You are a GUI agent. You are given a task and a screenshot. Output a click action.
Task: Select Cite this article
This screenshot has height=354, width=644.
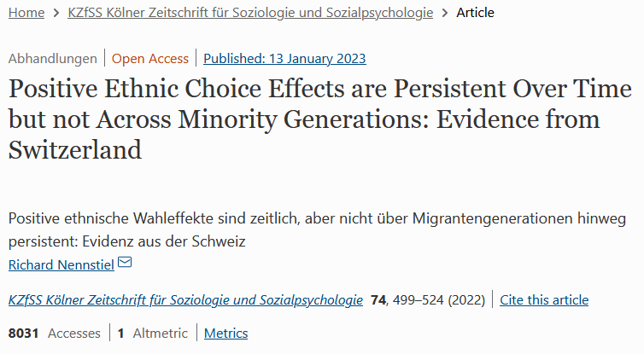[544, 300]
